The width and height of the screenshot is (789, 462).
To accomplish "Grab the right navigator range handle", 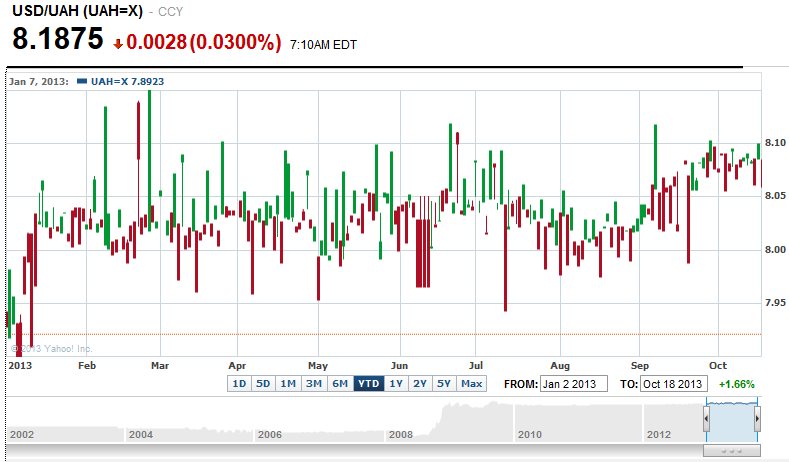I will [x=757, y=419].
